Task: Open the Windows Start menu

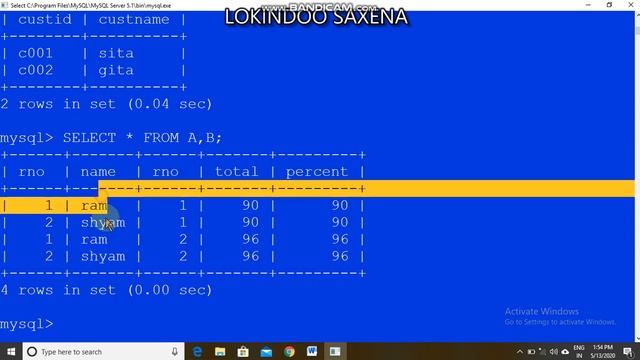Action: click(x=11, y=351)
